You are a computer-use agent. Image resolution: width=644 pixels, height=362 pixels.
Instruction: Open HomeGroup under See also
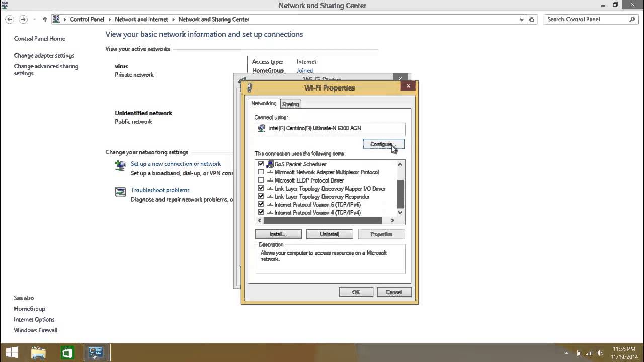coord(29,309)
